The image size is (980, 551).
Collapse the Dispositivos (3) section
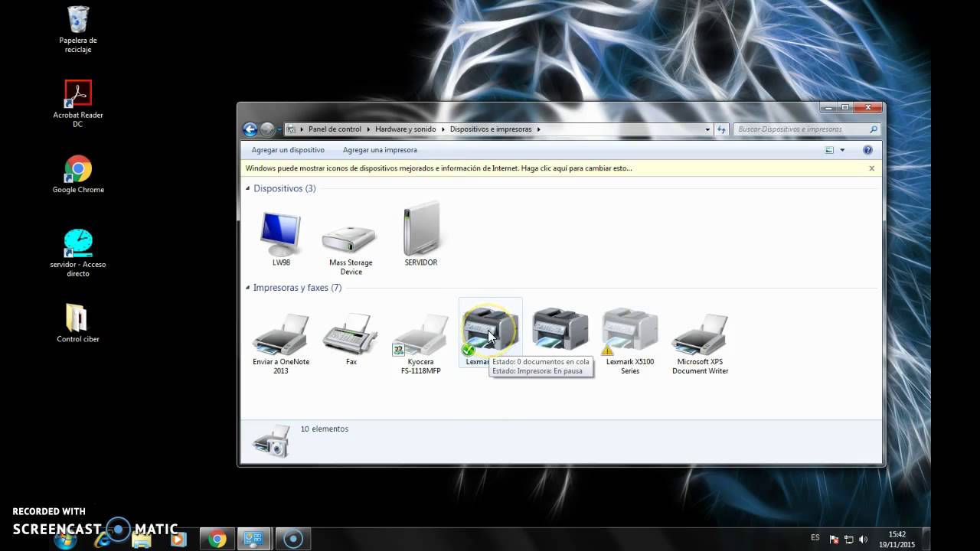point(247,188)
